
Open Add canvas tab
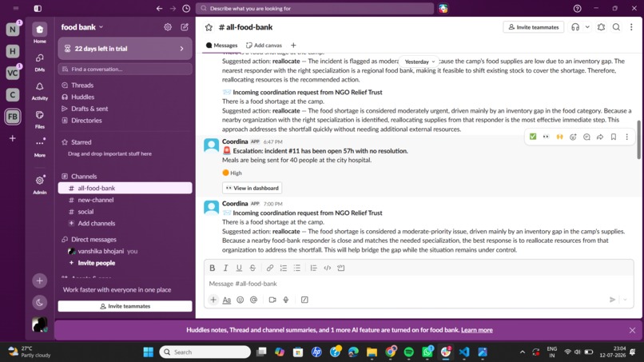pyautogui.click(x=264, y=46)
